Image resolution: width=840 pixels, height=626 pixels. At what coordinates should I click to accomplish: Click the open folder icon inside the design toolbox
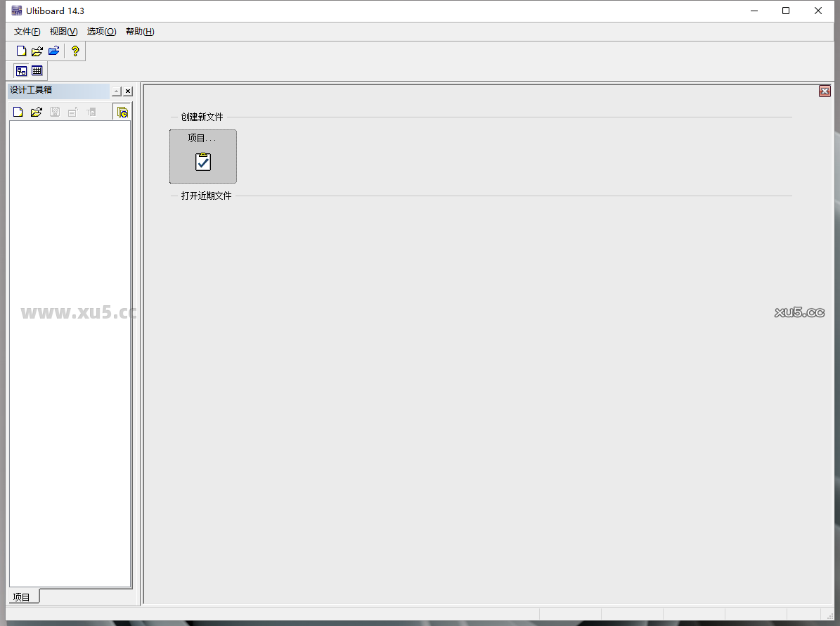click(x=37, y=111)
